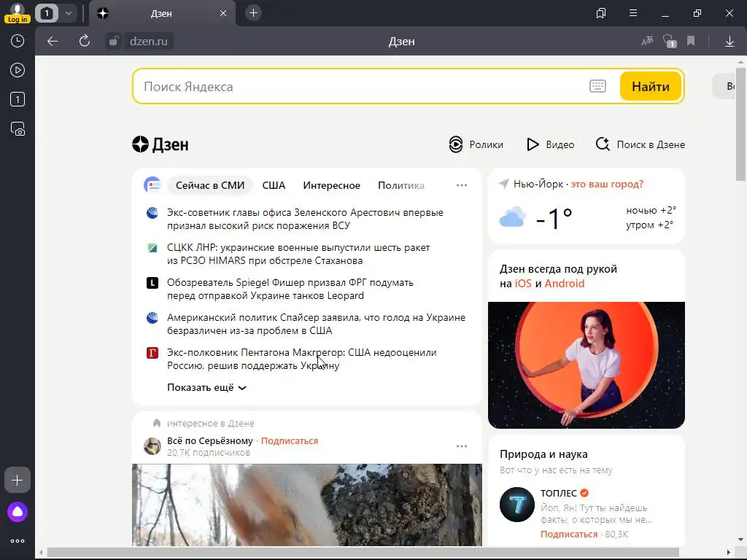Subscribe to Всё по Серьёзному
Viewport: 747px width, 560px height.
(x=289, y=441)
